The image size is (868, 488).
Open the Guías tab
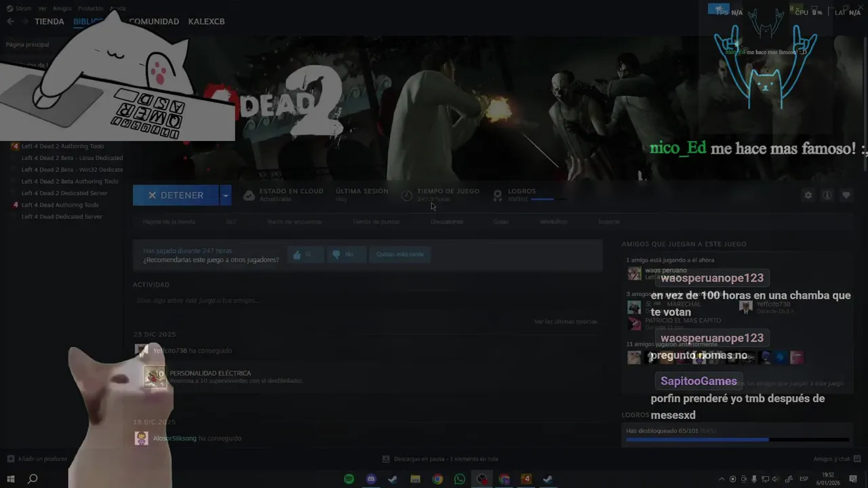pos(501,222)
